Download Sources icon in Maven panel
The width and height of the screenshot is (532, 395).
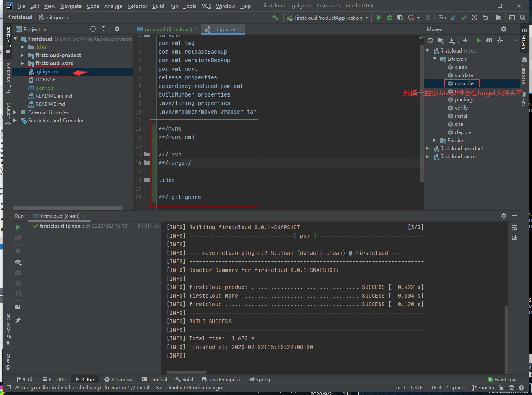click(x=452, y=40)
